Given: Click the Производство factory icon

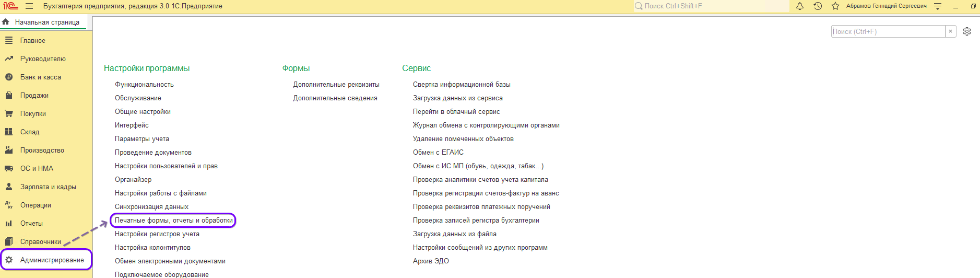Looking at the screenshot, I should coord(9,150).
